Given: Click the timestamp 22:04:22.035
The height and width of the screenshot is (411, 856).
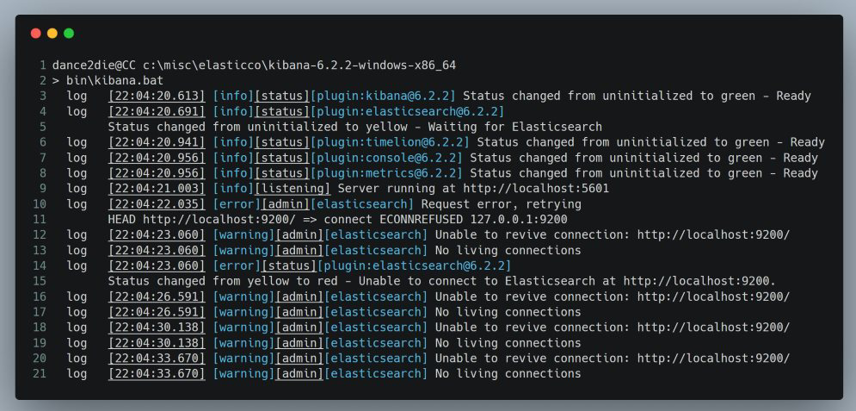Looking at the screenshot, I should [157, 204].
